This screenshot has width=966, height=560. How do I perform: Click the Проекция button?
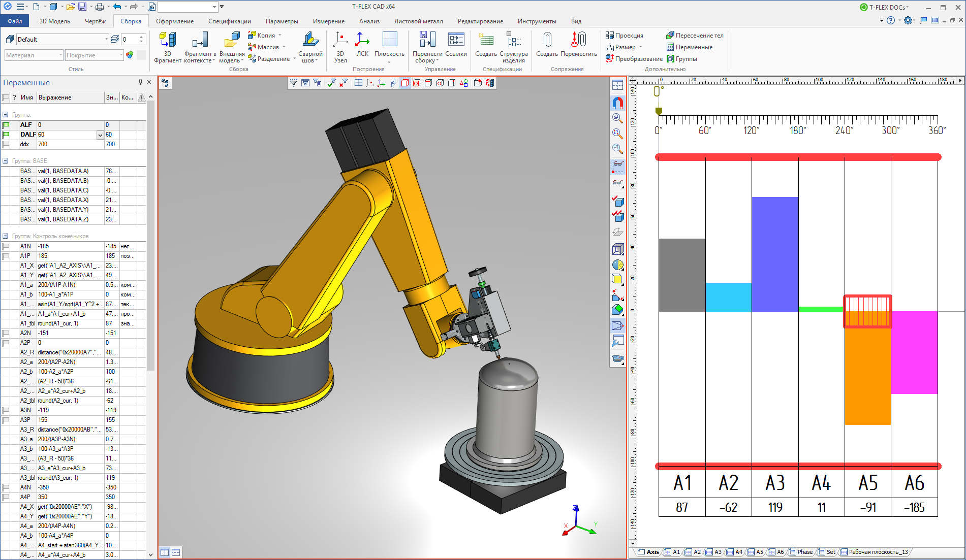coord(625,35)
